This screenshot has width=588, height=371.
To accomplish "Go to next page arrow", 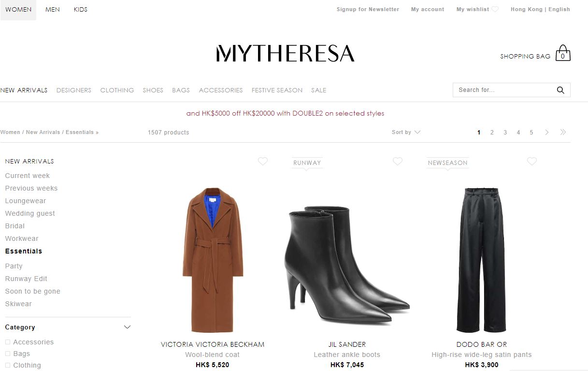I will (547, 132).
